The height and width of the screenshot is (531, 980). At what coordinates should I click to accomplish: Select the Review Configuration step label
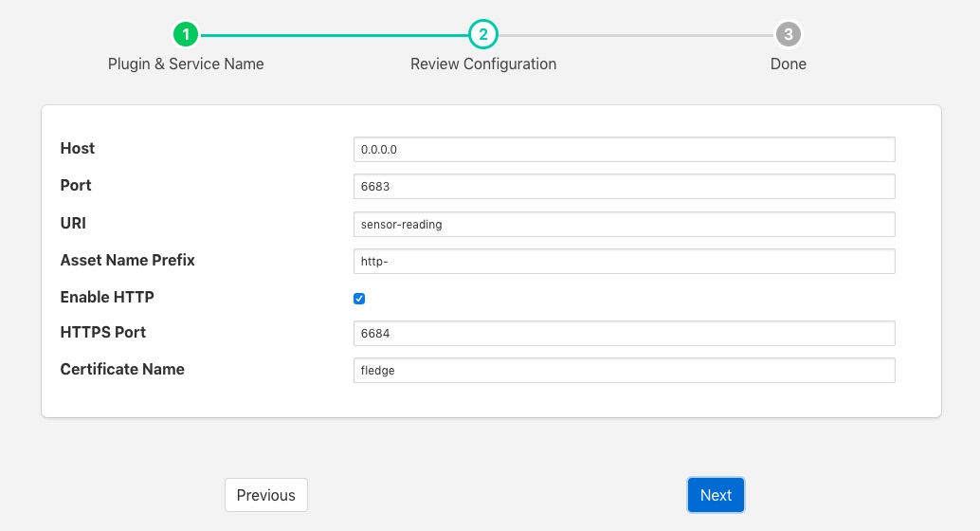[482, 64]
